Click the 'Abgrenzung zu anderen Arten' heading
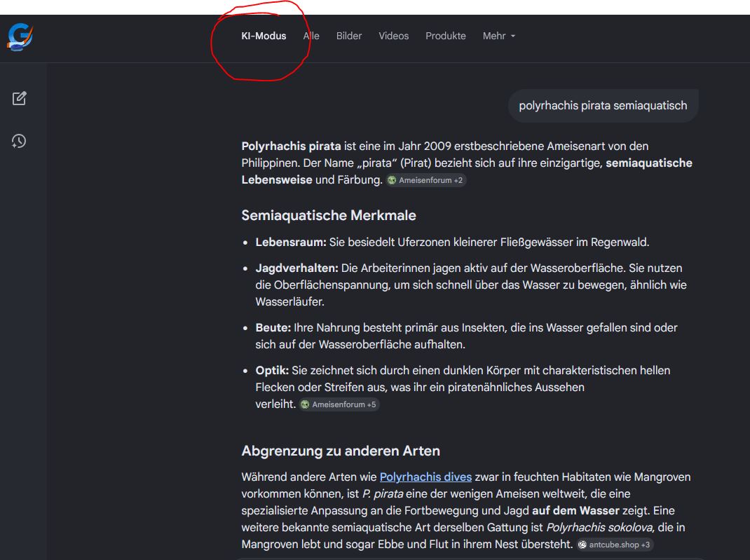The width and height of the screenshot is (750, 560). [341, 450]
